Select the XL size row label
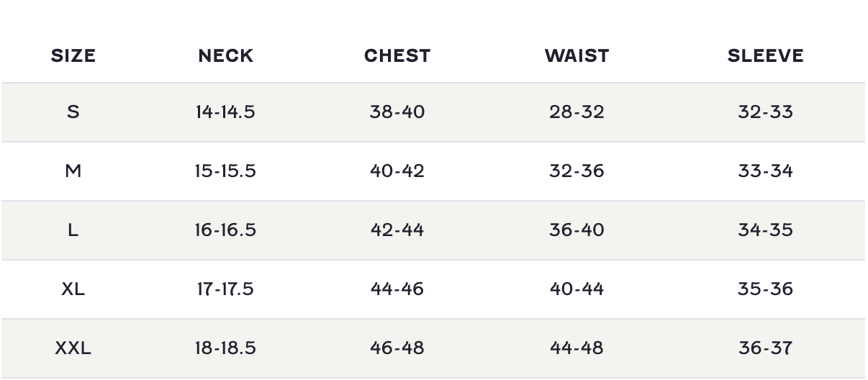 (73, 289)
